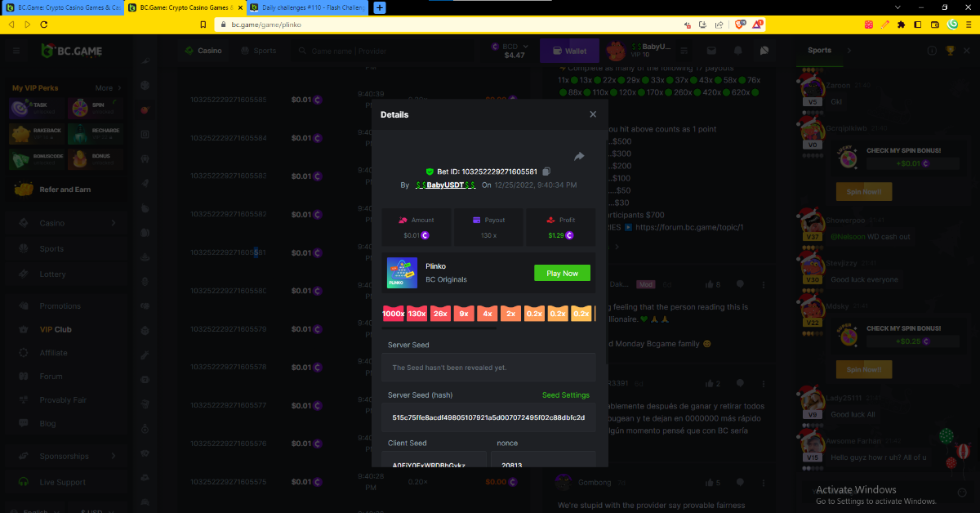Expand the Sponsorships sidebar item
980x513 pixels.
[x=113, y=456]
